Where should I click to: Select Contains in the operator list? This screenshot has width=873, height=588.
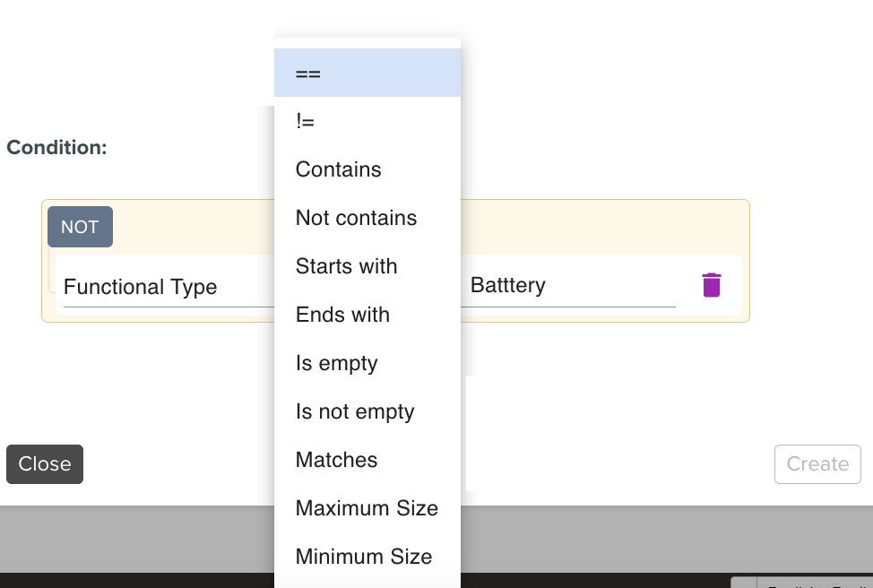367,169
